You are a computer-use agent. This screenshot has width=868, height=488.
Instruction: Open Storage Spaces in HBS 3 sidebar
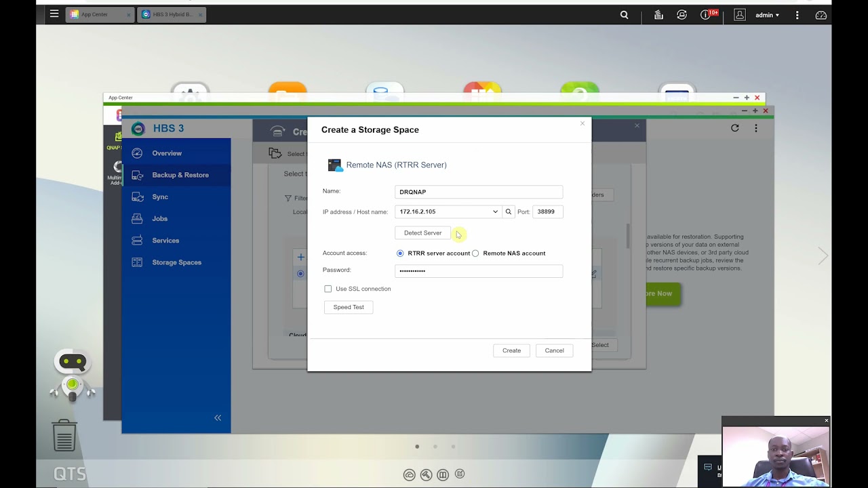click(x=176, y=262)
